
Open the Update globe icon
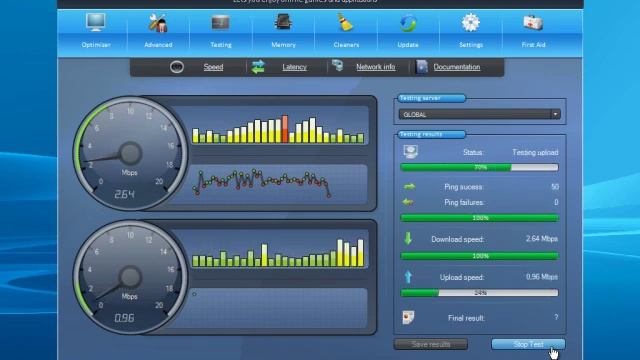tap(408, 23)
